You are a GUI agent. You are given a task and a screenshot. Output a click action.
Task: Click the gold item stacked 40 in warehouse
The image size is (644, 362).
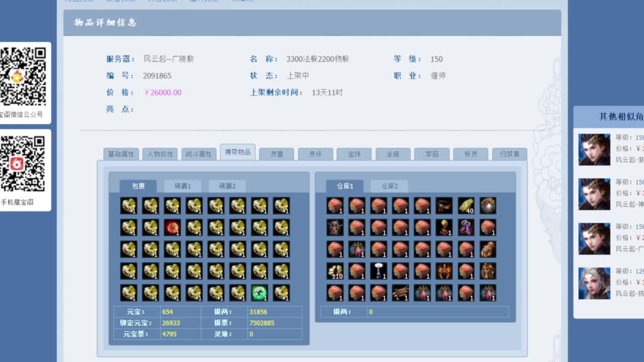tap(466, 206)
